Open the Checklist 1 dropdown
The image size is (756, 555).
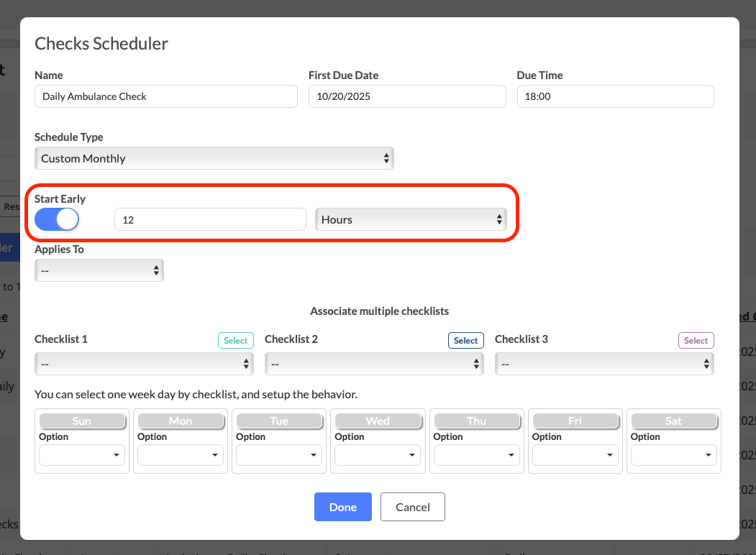tap(144, 364)
